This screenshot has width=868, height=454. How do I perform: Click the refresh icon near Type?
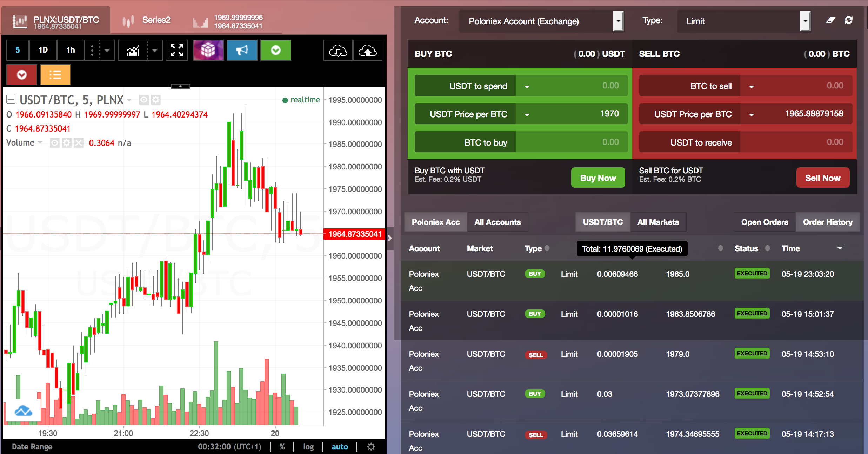849,20
